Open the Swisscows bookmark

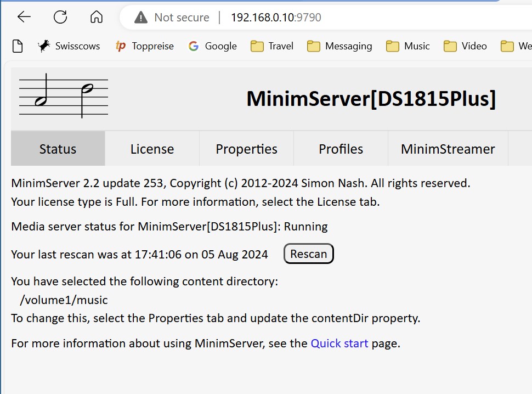(69, 46)
